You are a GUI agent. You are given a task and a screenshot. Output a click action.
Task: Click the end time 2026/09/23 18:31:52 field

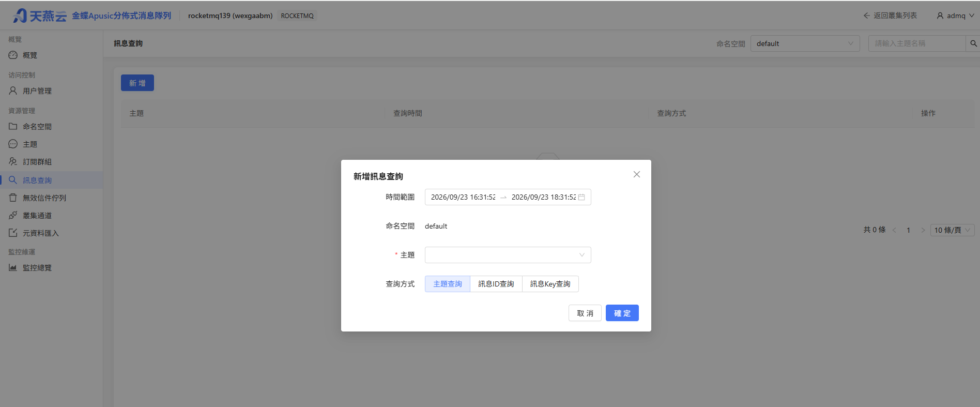pos(544,197)
